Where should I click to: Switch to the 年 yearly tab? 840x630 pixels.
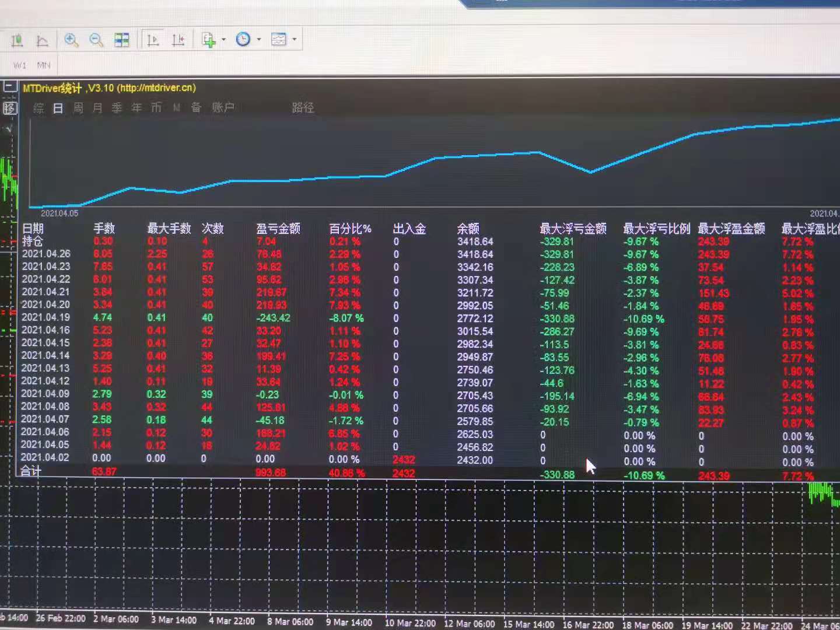(136, 108)
